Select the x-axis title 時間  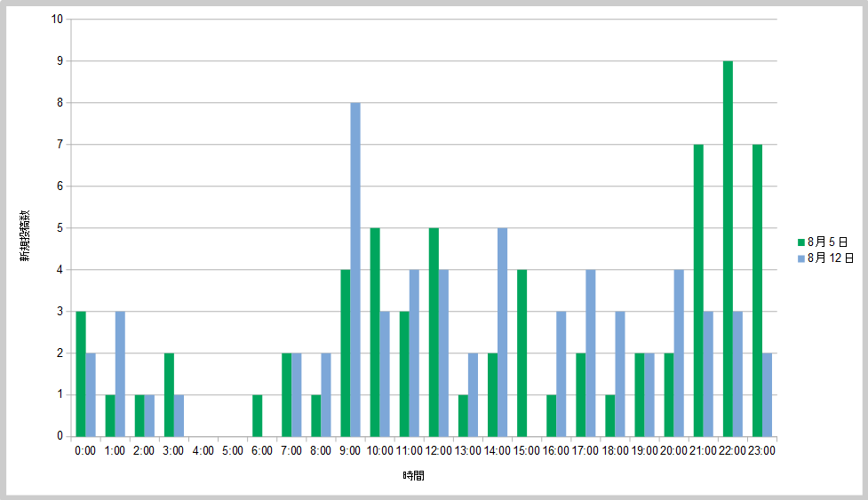click(413, 476)
